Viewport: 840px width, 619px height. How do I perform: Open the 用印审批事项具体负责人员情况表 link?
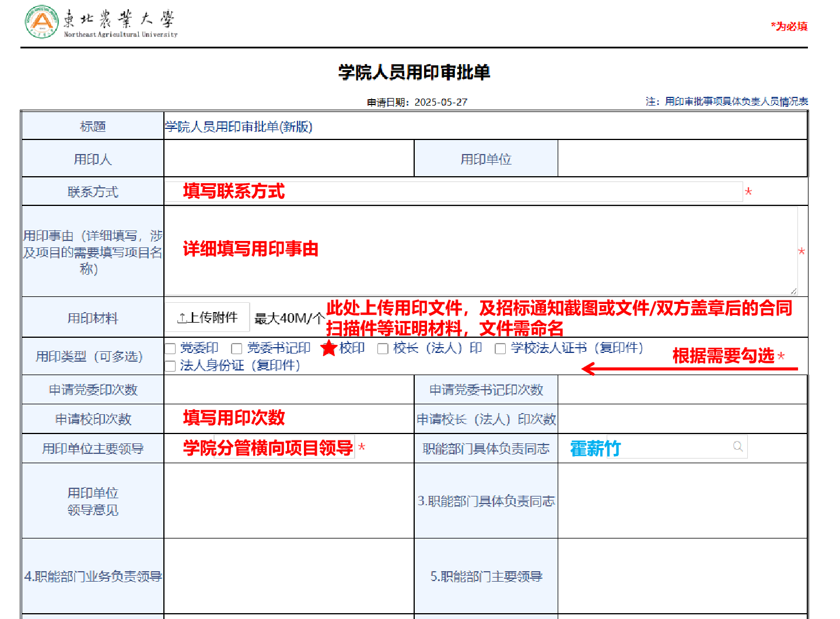(x=736, y=102)
